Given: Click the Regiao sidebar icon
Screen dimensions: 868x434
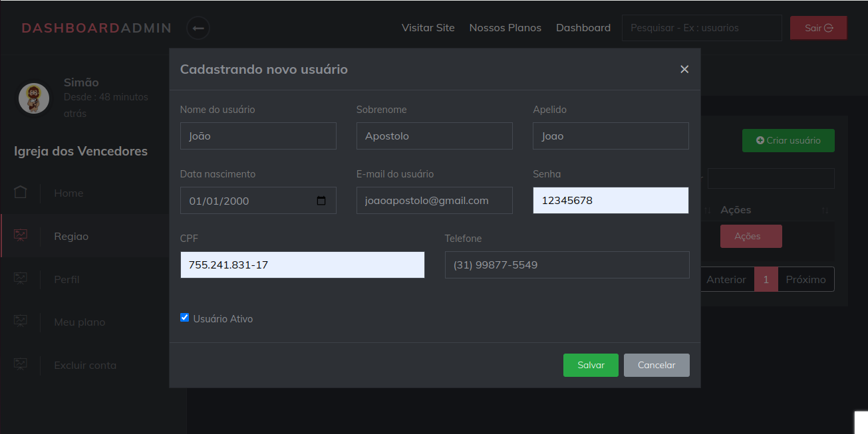Looking at the screenshot, I should pos(21,236).
